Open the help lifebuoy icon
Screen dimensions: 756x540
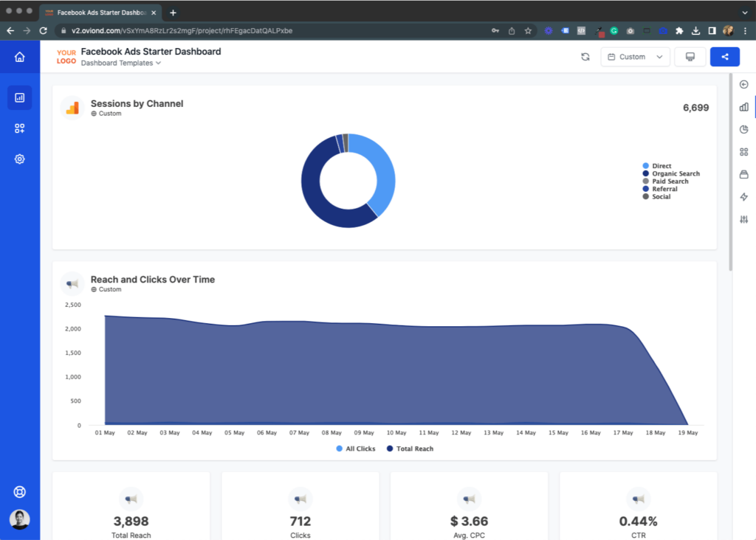point(19,492)
